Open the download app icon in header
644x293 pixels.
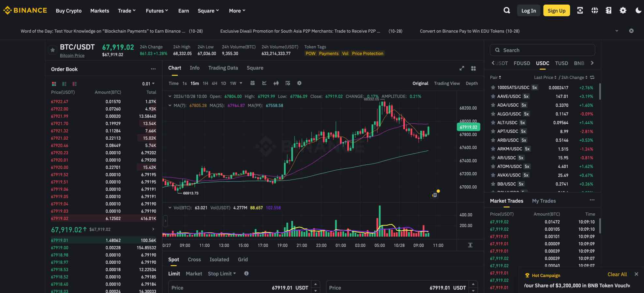pyautogui.click(x=580, y=10)
